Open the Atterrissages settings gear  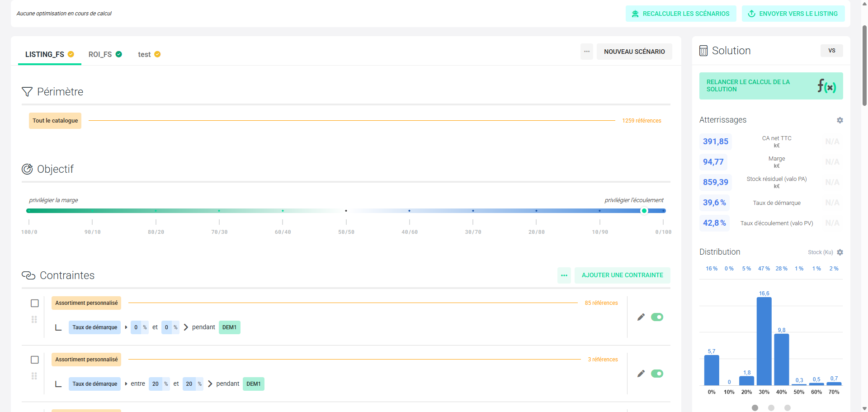click(840, 120)
